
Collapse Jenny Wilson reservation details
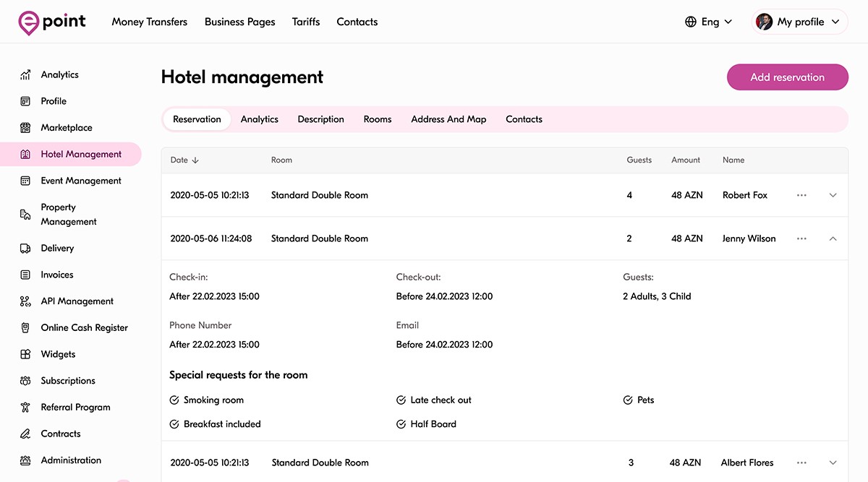(x=833, y=238)
